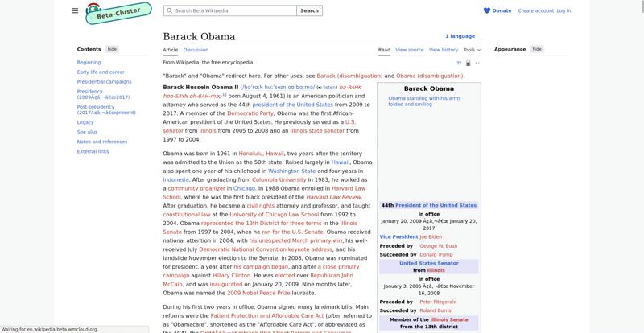Click the speaker icon beside listen
Screen dimensions: 644x333
320,87
